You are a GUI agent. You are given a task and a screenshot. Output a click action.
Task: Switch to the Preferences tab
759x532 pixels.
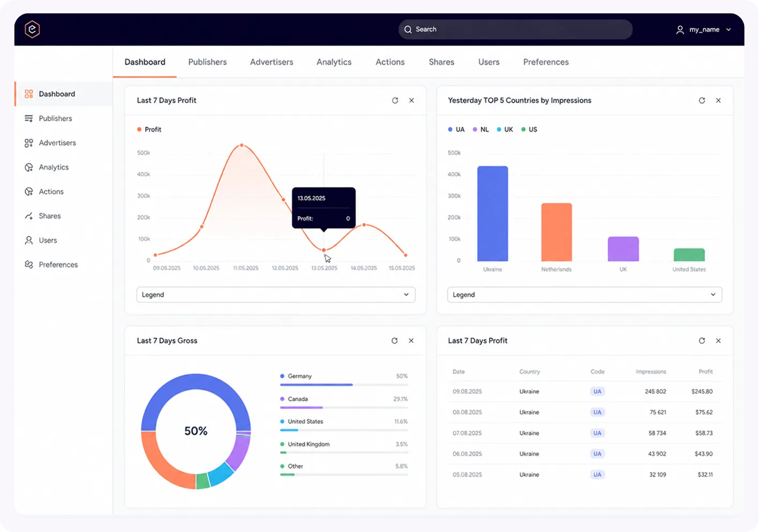click(546, 62)
